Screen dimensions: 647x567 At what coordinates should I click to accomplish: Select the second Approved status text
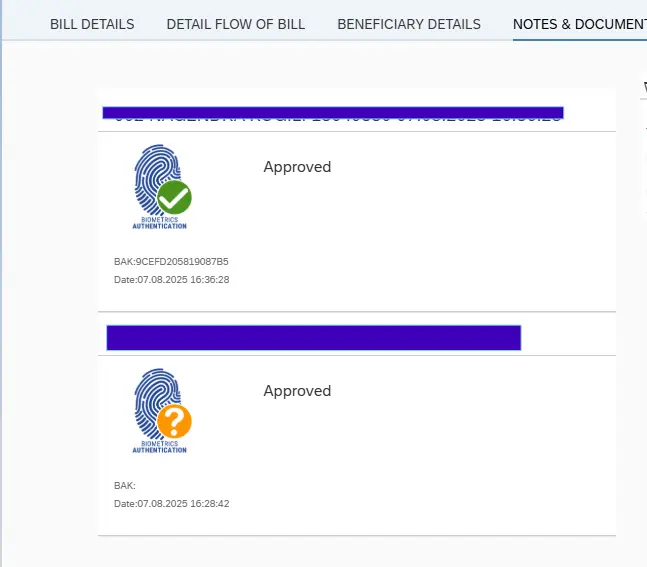point(297,391)
